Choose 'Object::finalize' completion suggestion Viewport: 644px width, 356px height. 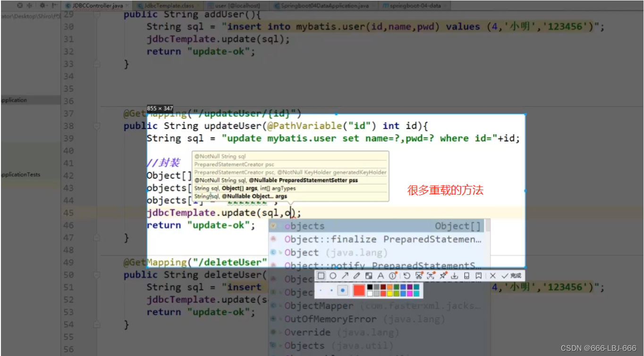(x=376, y=239)
